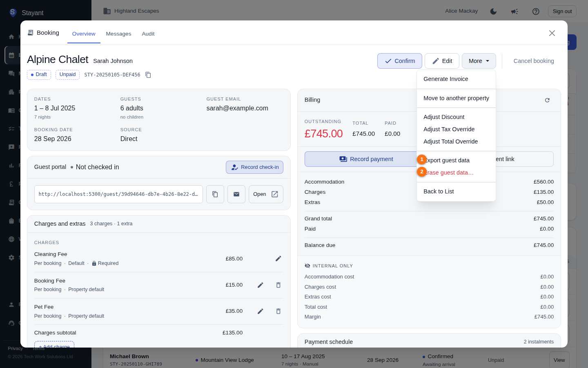Select Generate Invoice from menu

click(x=456, y=79)
